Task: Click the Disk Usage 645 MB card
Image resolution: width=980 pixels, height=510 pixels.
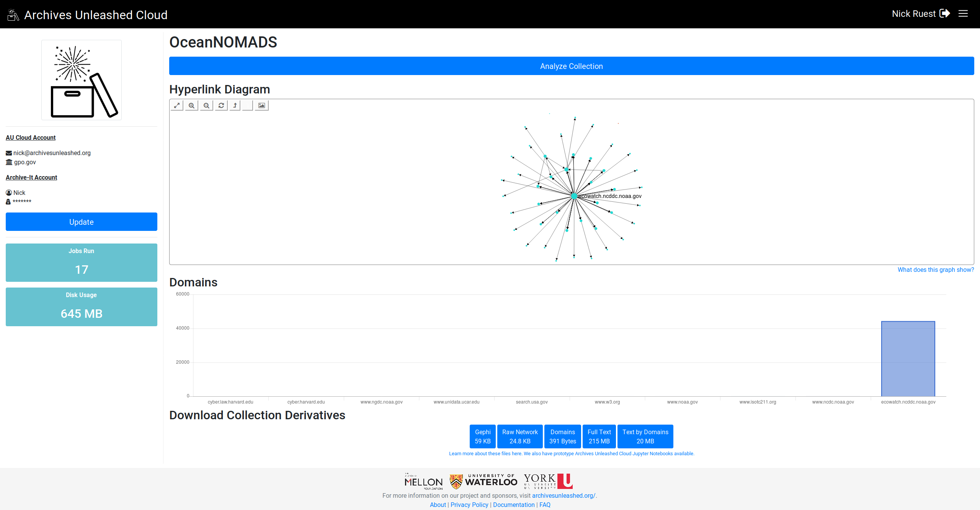Action: tap(82, 307)
